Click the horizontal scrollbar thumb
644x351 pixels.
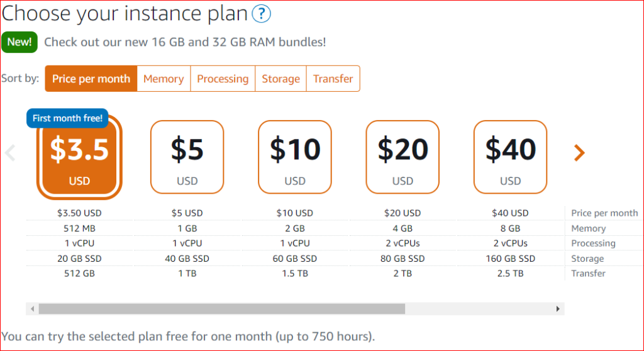pyautogui.click(x=221, y=309)
